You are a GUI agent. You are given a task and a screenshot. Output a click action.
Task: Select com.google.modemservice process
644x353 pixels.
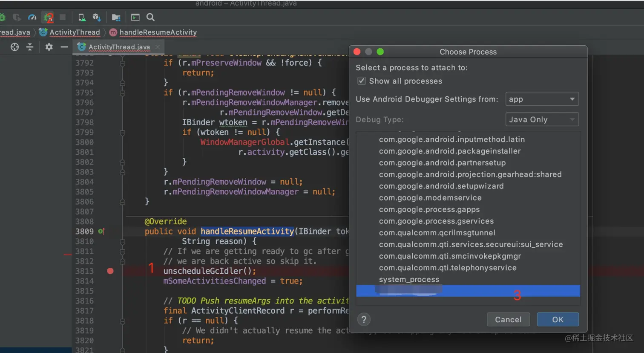(x=468, y=198)
